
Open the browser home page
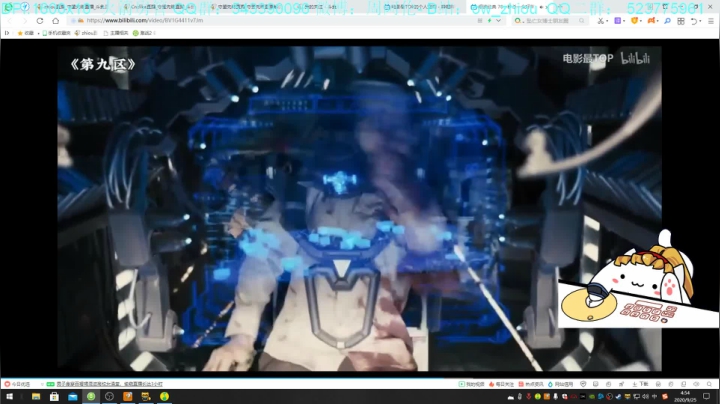(56, 21)
